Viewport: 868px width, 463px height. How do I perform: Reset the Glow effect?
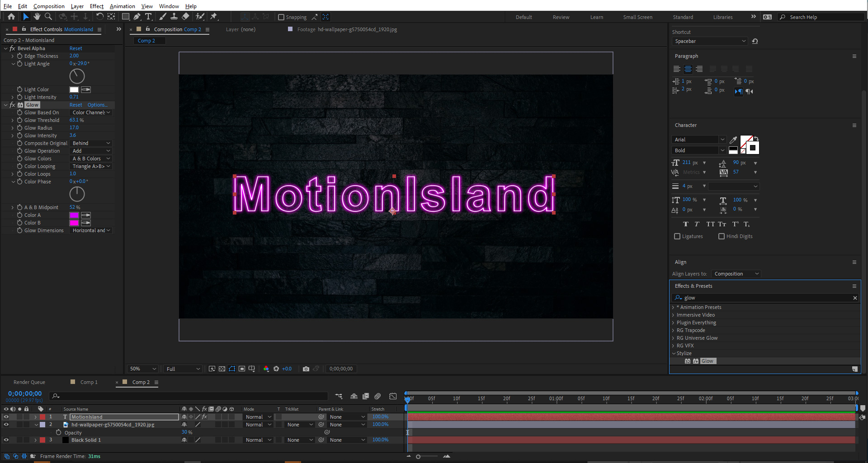(x=76, y=105)
